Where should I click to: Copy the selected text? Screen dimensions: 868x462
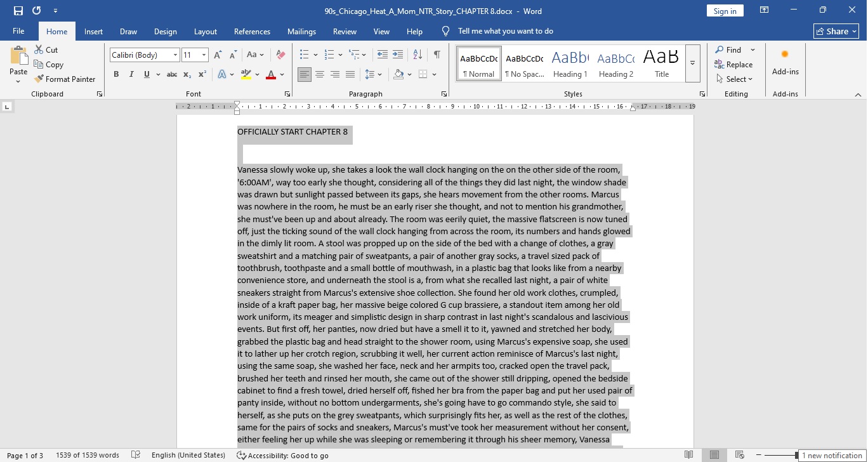[x=49, y=65]
